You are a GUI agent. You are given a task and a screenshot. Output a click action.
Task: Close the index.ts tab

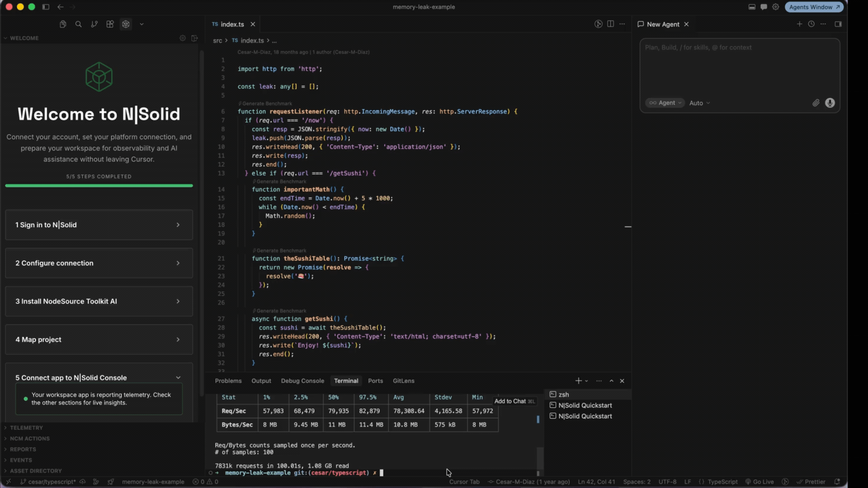point(253,24)
